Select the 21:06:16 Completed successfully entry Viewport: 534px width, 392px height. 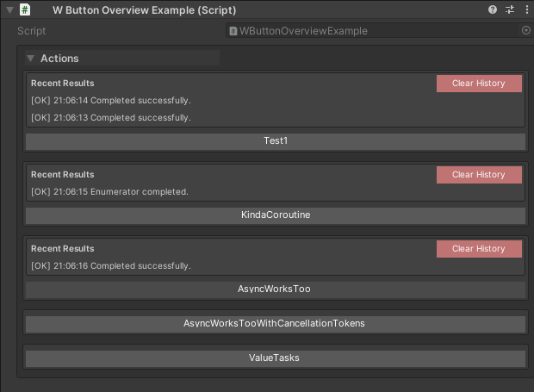point(111,266)
